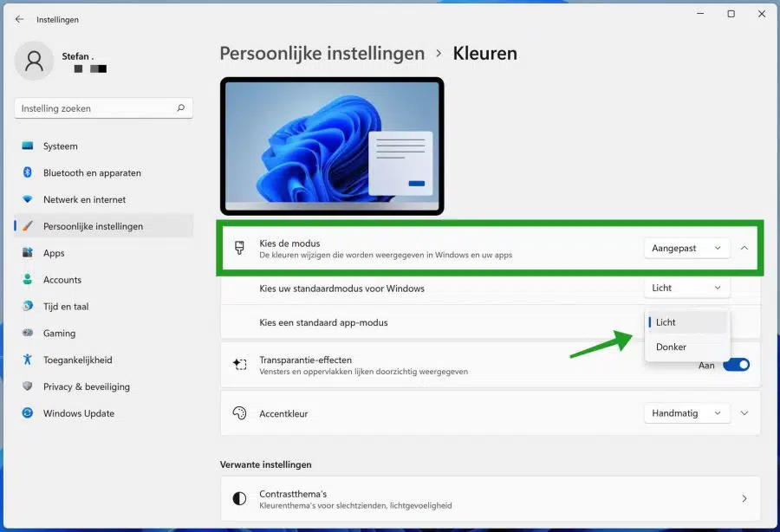Click the Windows Update sync icon

(x=28, y=413)
